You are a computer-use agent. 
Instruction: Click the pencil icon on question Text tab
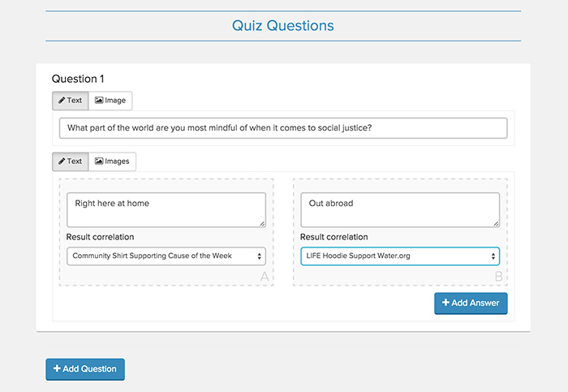pyautogui.click(x=62, y=101)
